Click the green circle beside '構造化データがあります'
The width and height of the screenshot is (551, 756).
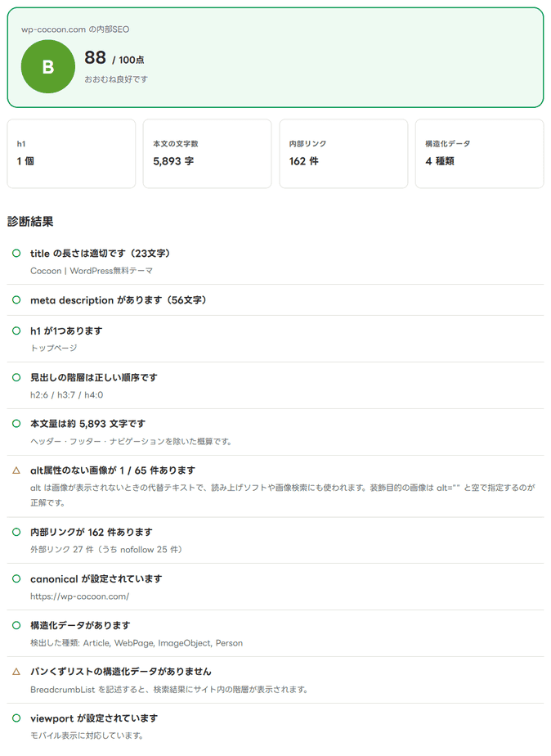(x=16, y=625)
